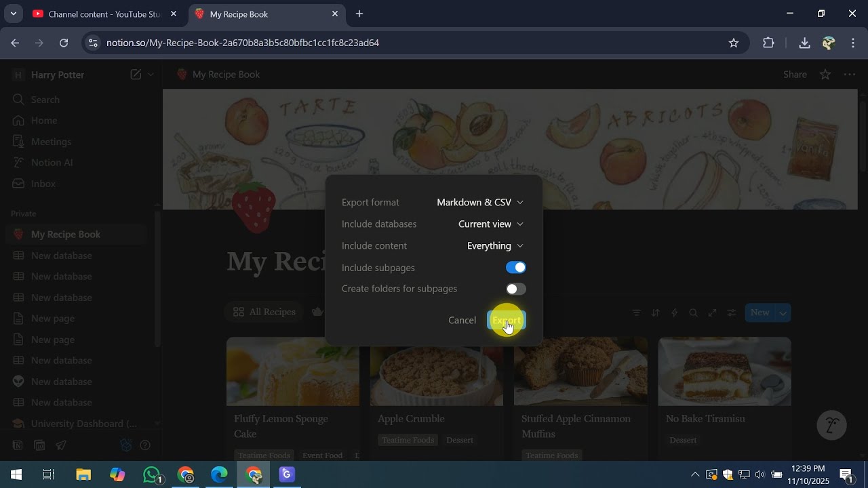868x488 pixels.
Task: Open Stuffed Apple Cinnamon Muffins card
Action: pyautogui.click(x=580, y=399)
